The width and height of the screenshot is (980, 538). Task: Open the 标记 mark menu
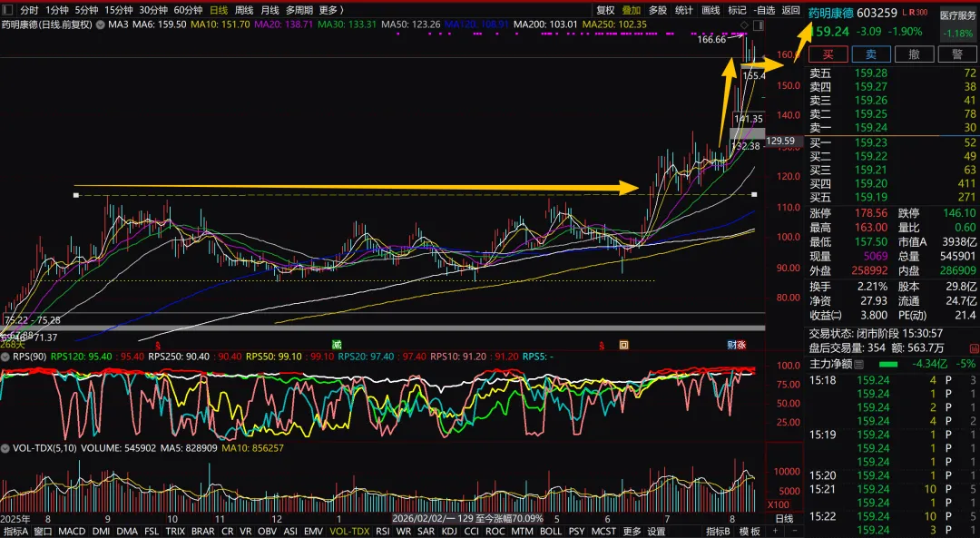point(737,10)
